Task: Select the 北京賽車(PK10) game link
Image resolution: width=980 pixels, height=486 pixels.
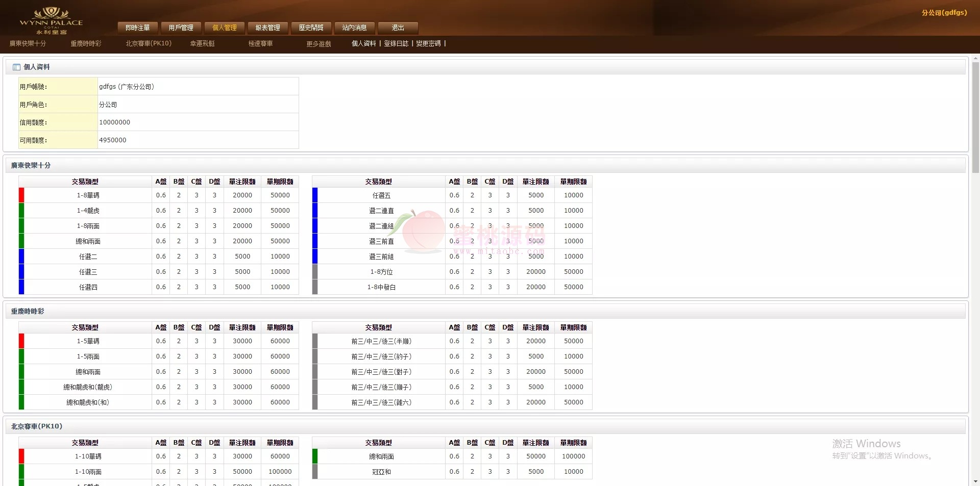Action: coord(149,44)
